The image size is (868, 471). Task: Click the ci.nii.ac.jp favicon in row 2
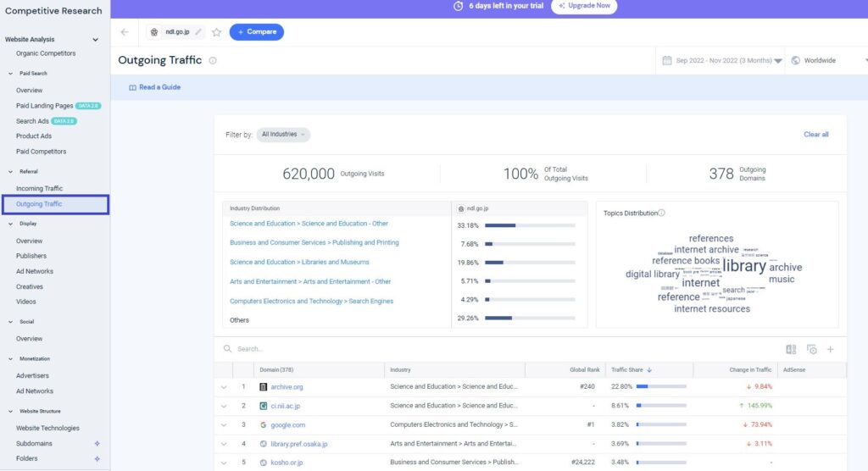pyautogui.click(x=264, y=406)
